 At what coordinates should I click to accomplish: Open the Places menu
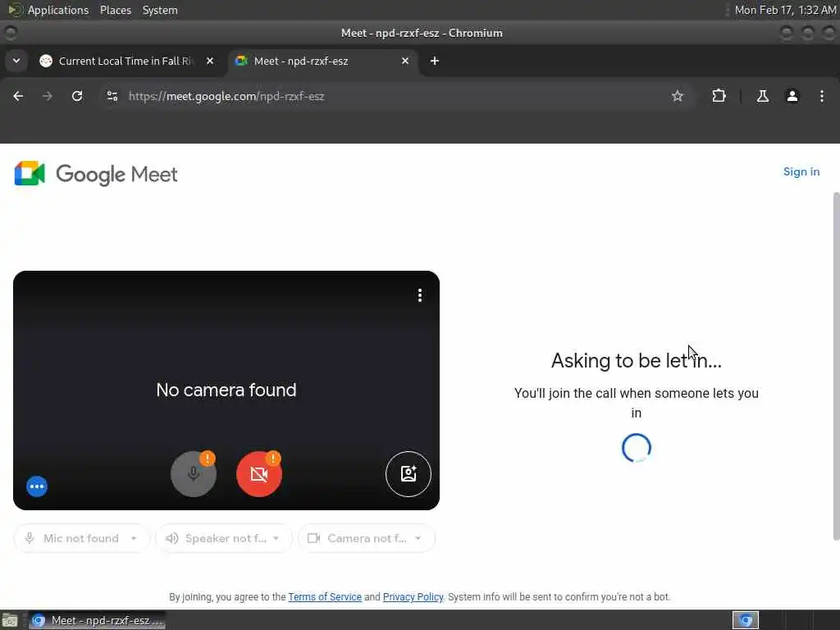(x=115, y=10)
